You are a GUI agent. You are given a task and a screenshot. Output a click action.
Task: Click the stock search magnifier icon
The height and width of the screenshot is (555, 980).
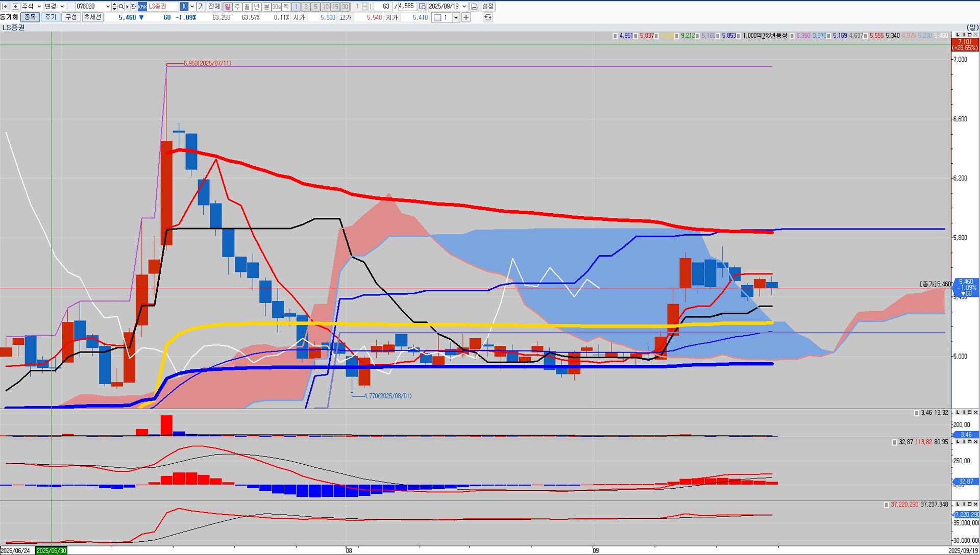(x=121, y=7)
